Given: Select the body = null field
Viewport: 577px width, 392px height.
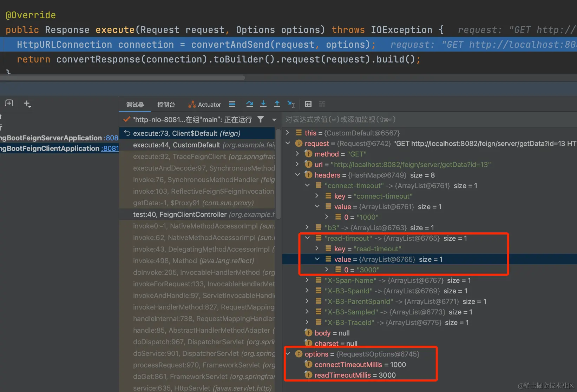Looking at the screenshot, I should (430, 333).
